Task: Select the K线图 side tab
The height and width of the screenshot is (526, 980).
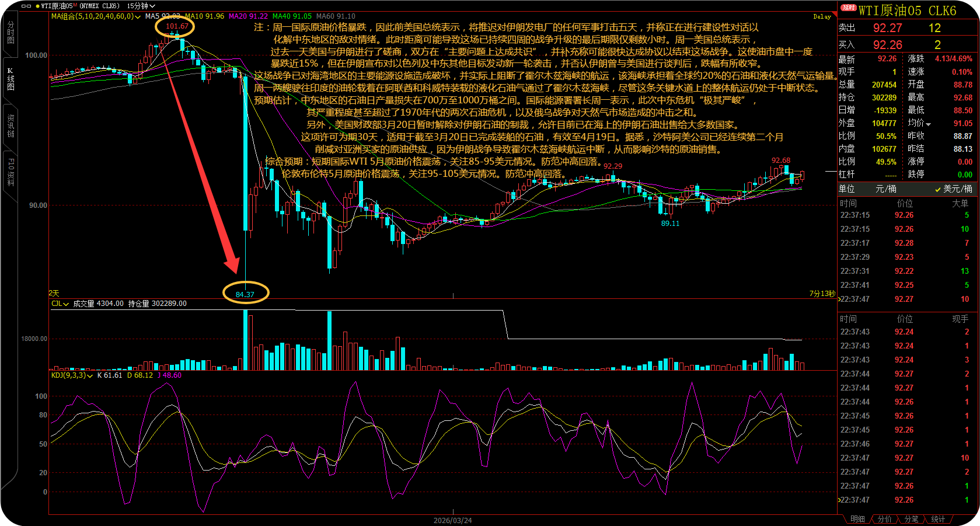Action: [x=10, y=79]
